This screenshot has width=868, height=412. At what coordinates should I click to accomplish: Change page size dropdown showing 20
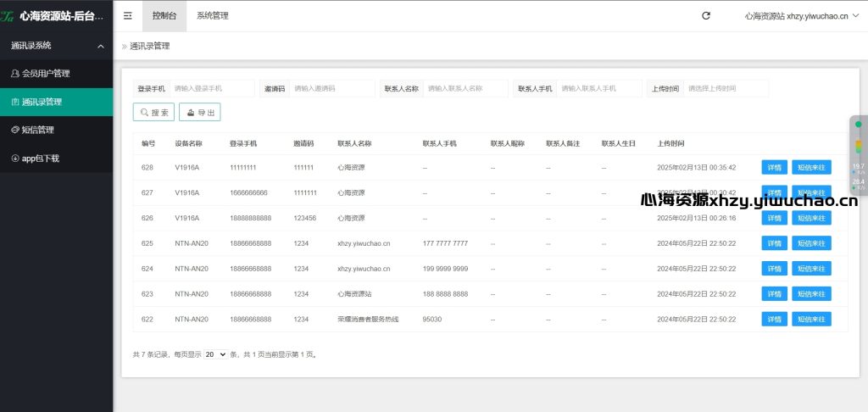pos(216,354)
